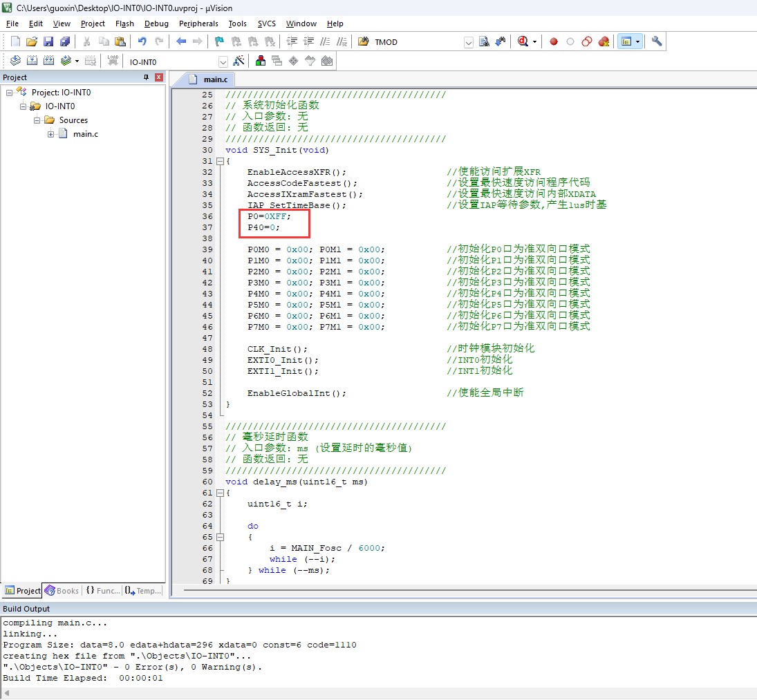
Task: Switch to the Books tab
Action: click(62, 591)
